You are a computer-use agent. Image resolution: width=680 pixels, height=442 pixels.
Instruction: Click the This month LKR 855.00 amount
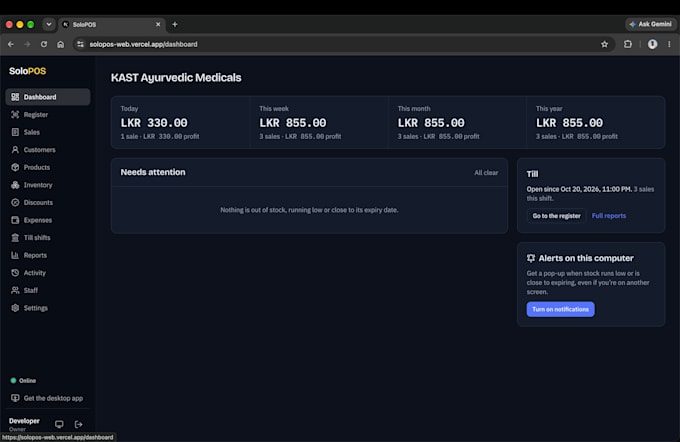pos(431,123)
